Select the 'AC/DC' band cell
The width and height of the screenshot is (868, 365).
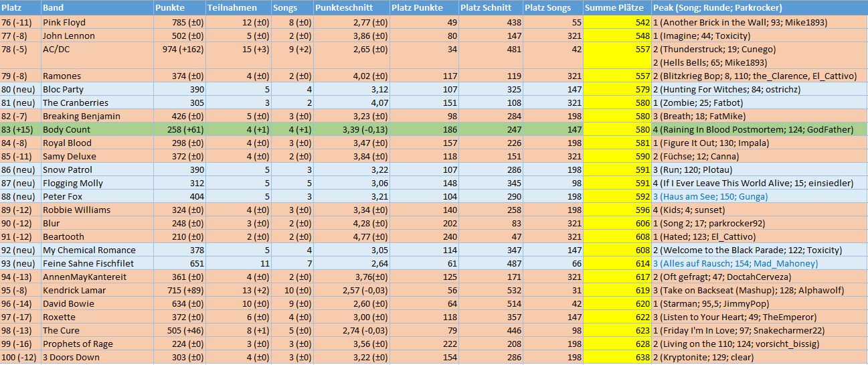coord(96,56)
